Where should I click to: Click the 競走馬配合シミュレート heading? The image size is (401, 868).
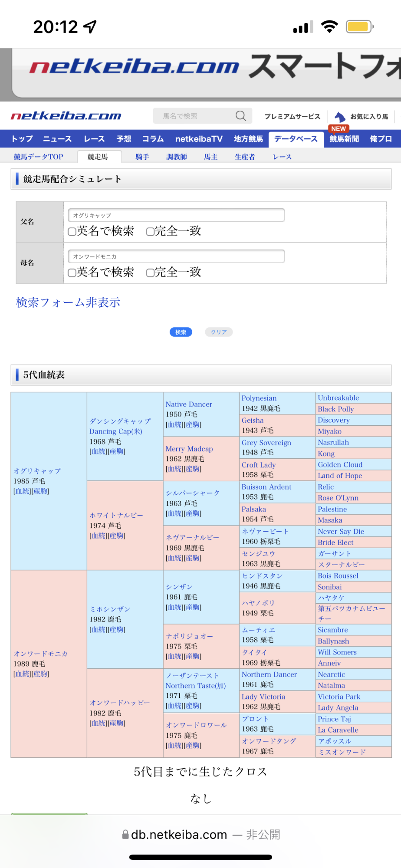(x=72, y=179)
